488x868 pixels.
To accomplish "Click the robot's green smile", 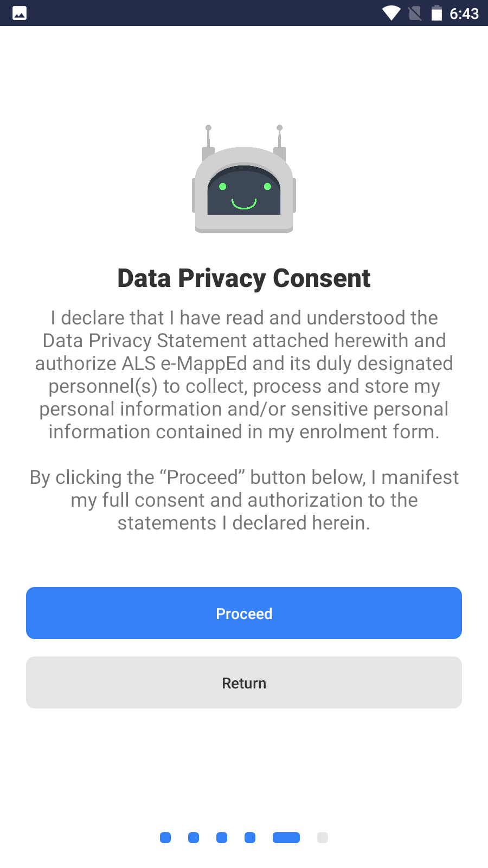I will click(x=244, y=205).
